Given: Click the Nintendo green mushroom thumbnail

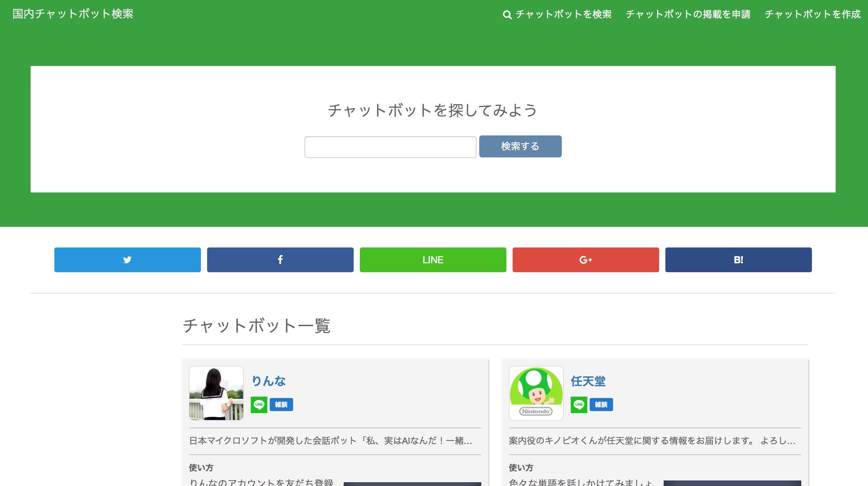Looking at the screenshot, I should [x=536, y=393].
